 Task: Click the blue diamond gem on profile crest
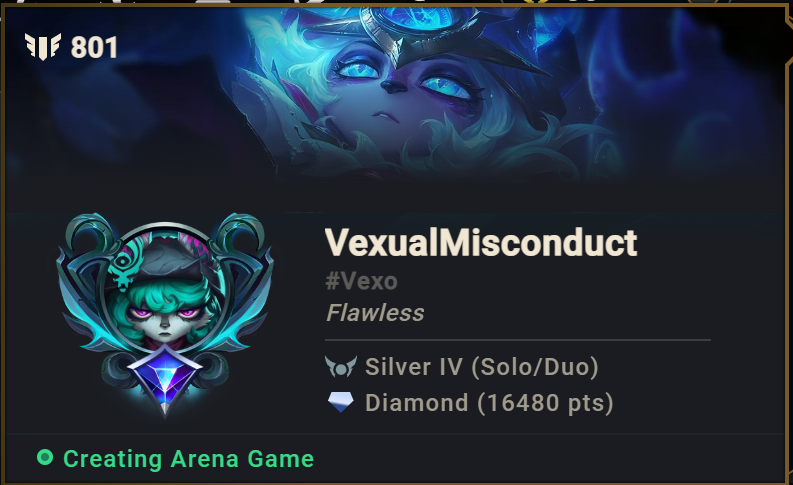pyautogui.click(x=165, y=377)
